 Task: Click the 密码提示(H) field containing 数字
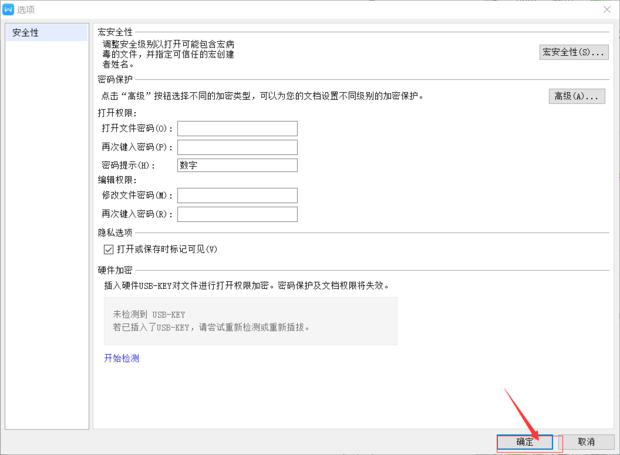tap(237, 165)
